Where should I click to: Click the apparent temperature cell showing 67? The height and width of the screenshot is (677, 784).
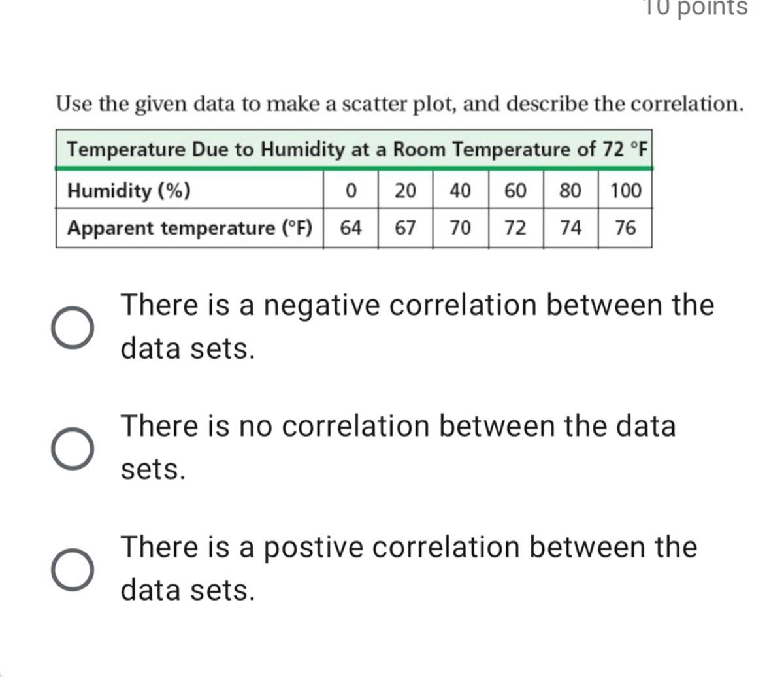point(405,229)
